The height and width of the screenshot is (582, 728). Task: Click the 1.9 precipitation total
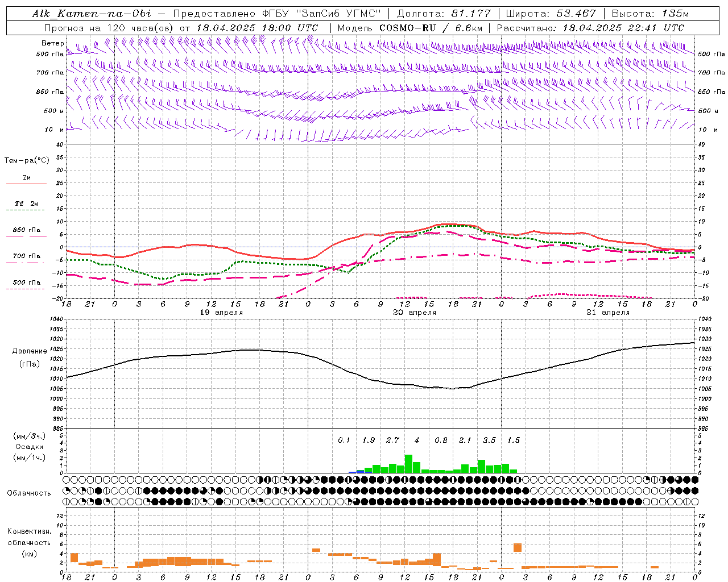point(369,440)
